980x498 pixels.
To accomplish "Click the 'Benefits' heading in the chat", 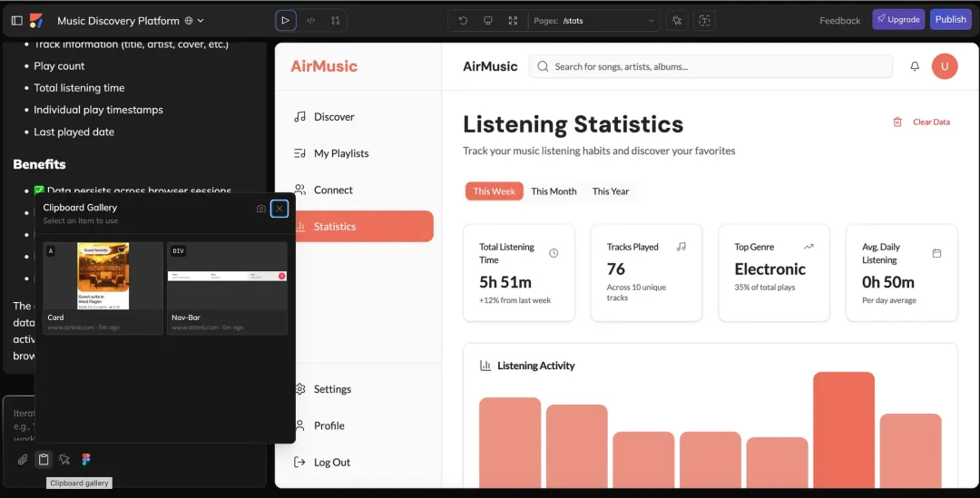I will pyautogui.click(x=39, y=164).
